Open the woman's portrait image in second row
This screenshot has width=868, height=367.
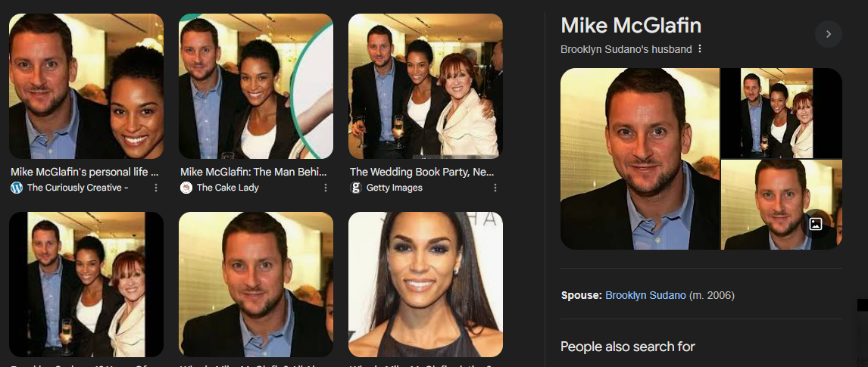425,284
